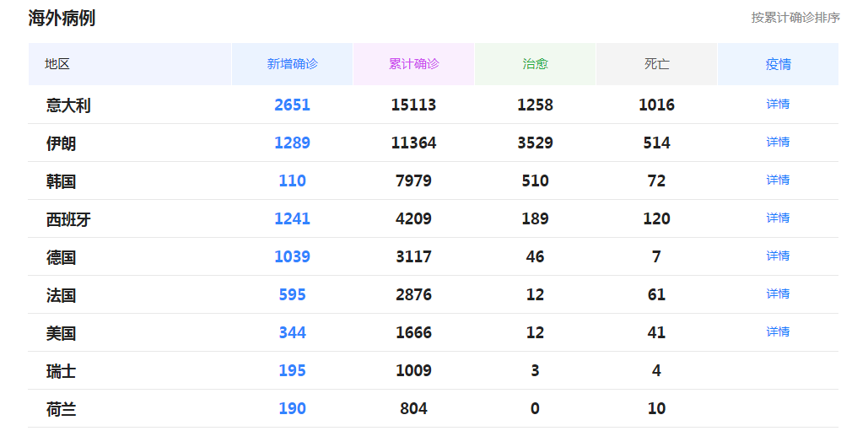The width and height of the screenshot is (868, 431).
Task: Open 详情 link for 法国
Action: pyautogui.click(x=778, y=294)
